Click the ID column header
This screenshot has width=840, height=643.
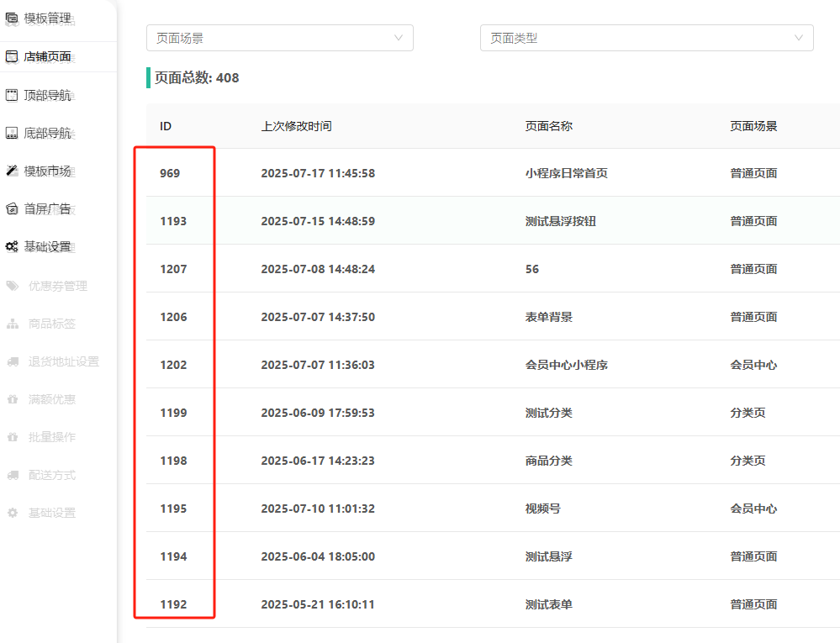click(166, 126)
